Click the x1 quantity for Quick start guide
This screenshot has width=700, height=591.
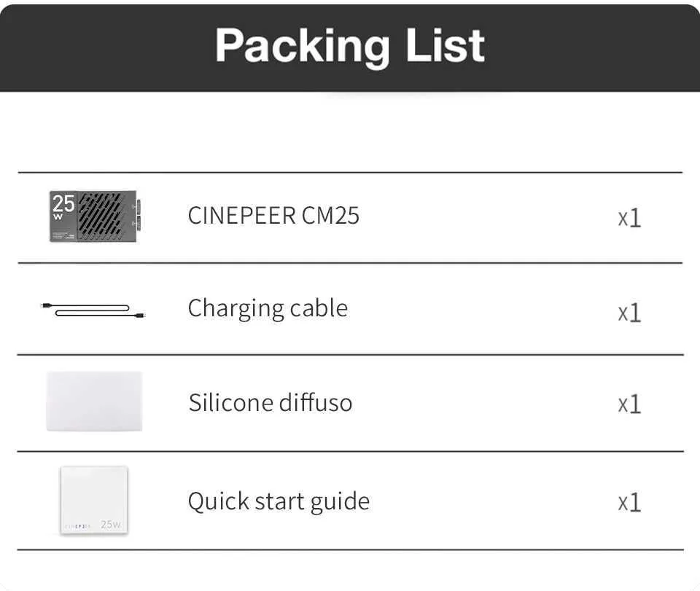[629, 502]
